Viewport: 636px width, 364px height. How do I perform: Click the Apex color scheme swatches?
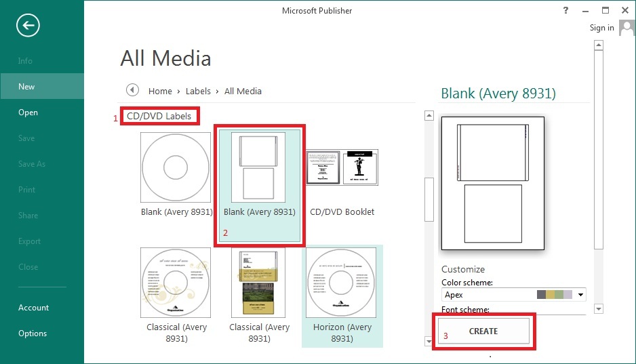click(554, 295)
